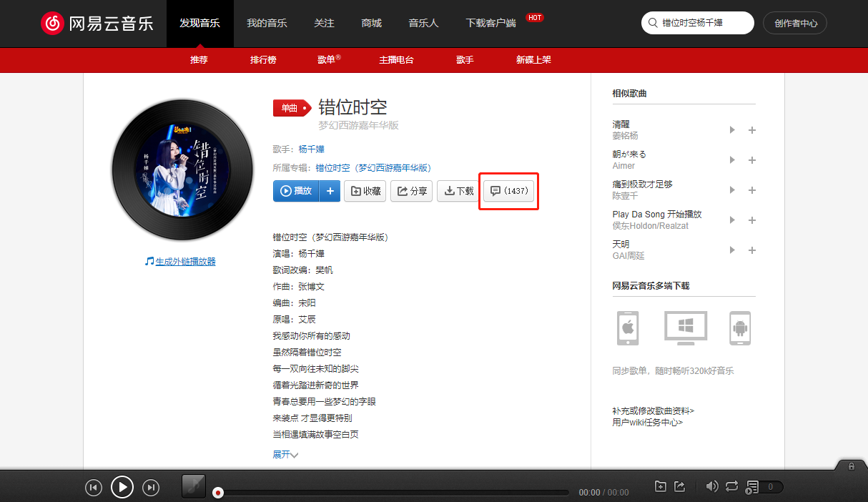
Task: Open similar song 痛到极致才足够
Action: [x=642, y=184]
